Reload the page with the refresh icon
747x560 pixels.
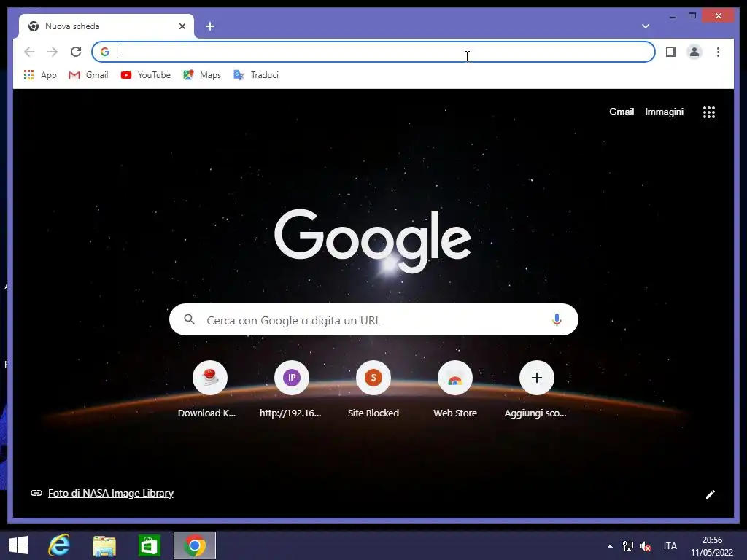[76, 52]
